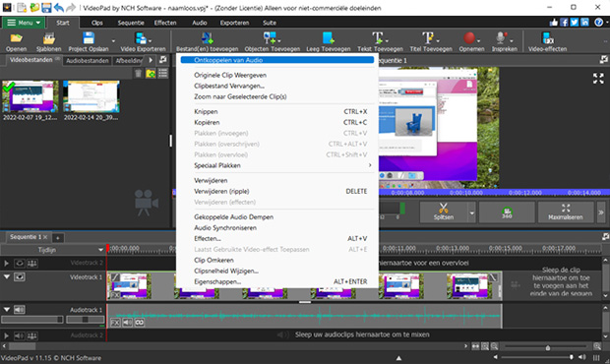Screen dimensions: 610x364
Task: Open the Video-effecten icon
Action: click(x=547, y=38)
